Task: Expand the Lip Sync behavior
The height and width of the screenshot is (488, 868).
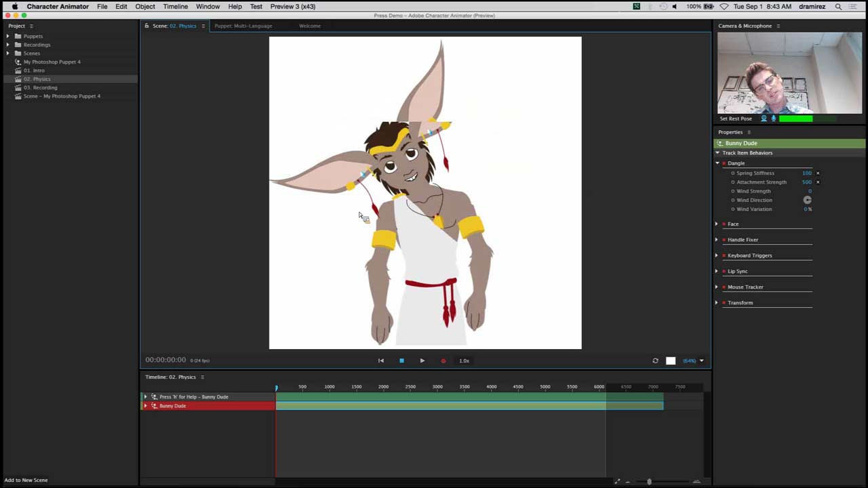Action: pos(717,271)
